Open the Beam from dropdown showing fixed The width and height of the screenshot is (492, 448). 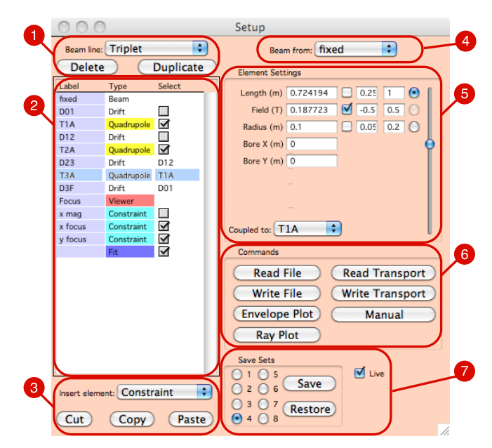pyautogui.click(x=356, y=49)
